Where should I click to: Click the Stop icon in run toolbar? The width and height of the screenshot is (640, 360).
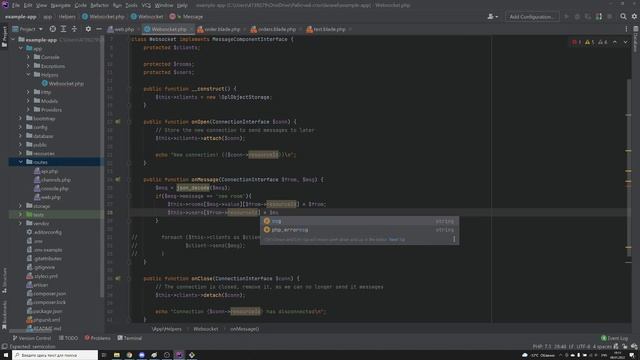[610, 17]
